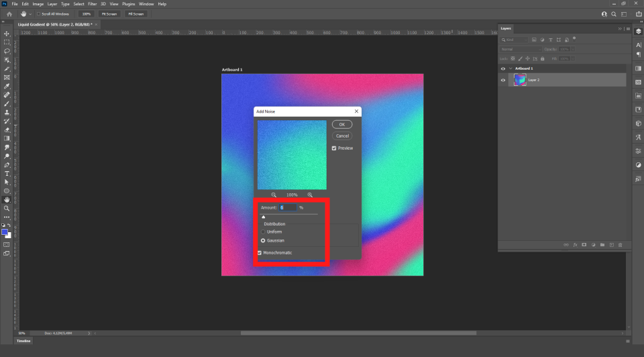
Task: Create new group folder icon
Action: click(x=602, y=245)
